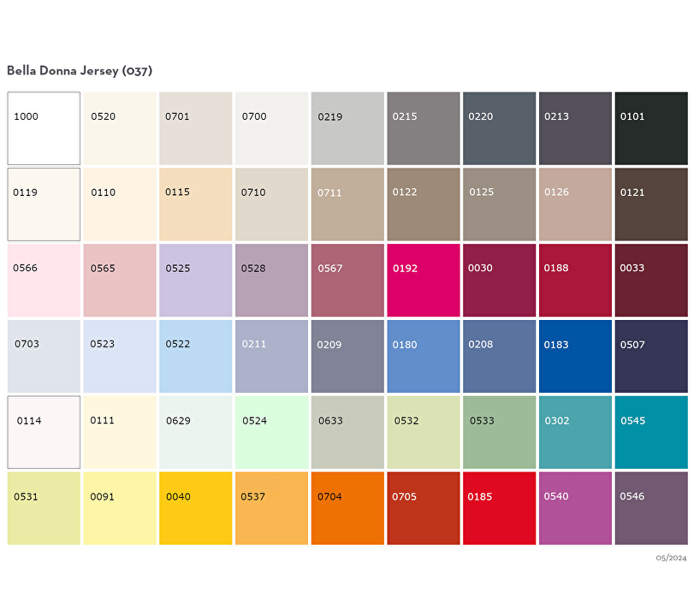Image resolution: width=694 pixels, height=616 pixels.
Task: Click the Bella Donna Jersey (037) heading
Action: [80, 71]
